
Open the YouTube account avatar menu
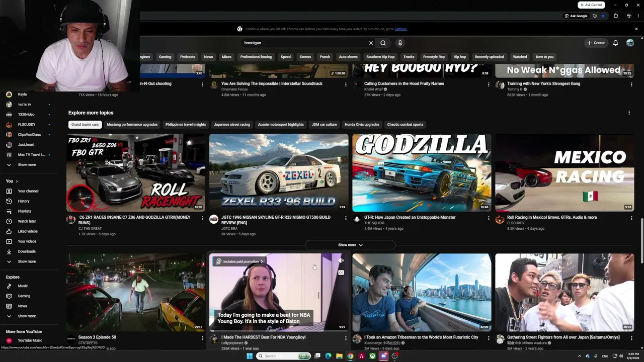(x=630, y=43)
